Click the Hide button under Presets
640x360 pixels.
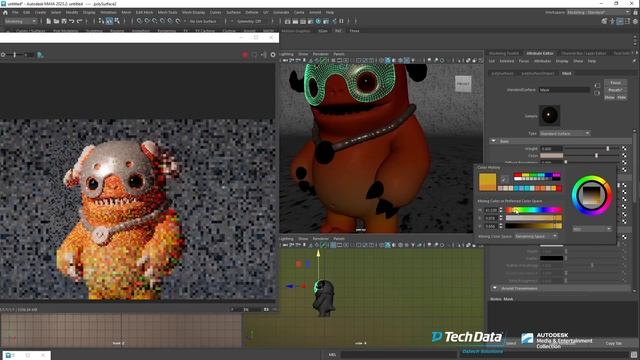pyautogui.click(x=621, y=98)
